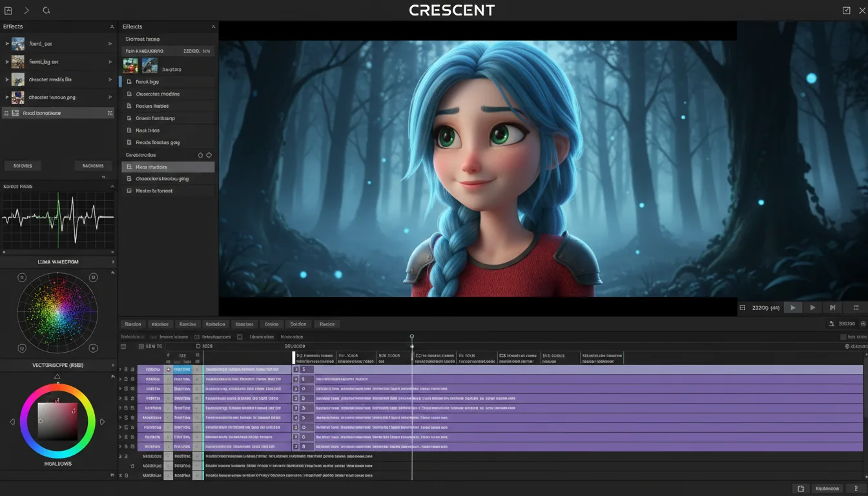Click the expand window icon beside the close X
868x496 pixels.
[x=847, y=10]
